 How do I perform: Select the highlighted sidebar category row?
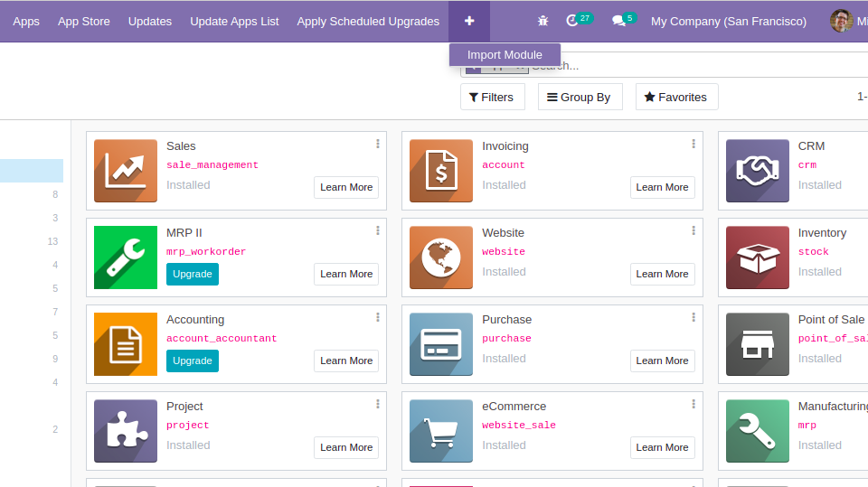pos(32,171)
